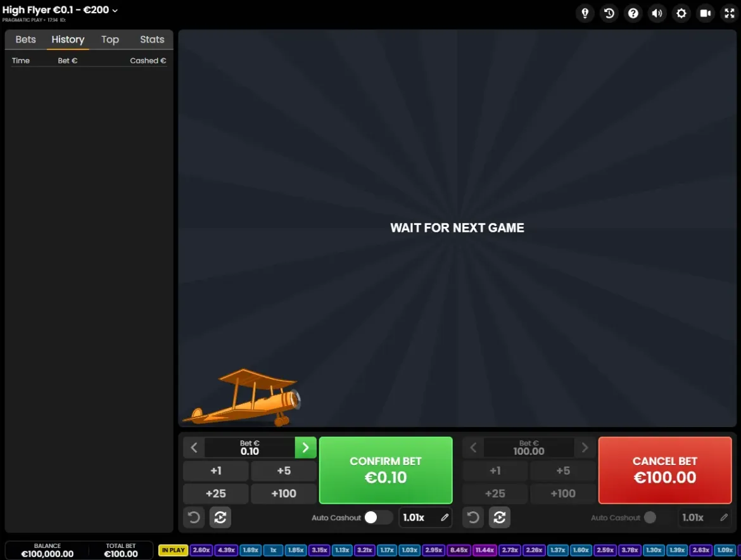Click Cancel Bet €100.00

(x=665, y=470)
